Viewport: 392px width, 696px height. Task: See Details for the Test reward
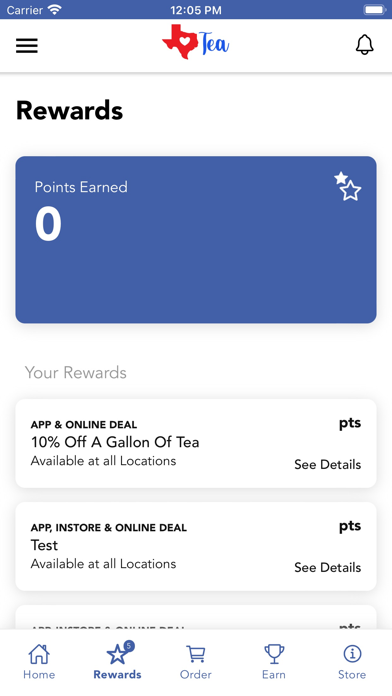click(328, 568)
